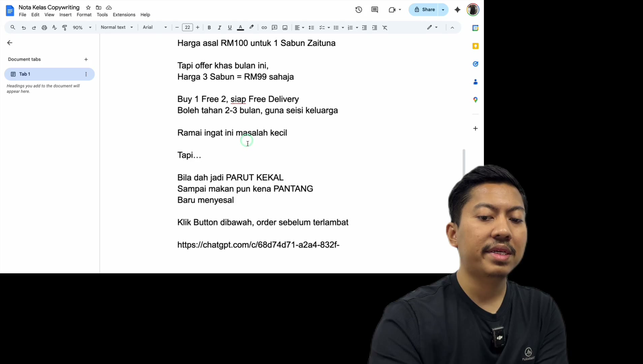Redo the last action

[x=34, y=28]
